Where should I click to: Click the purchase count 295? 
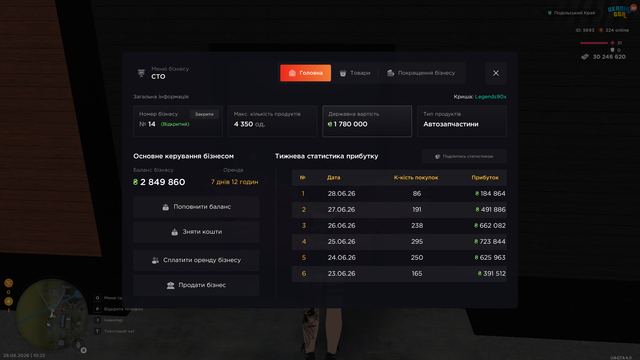(x=417, y=242)
